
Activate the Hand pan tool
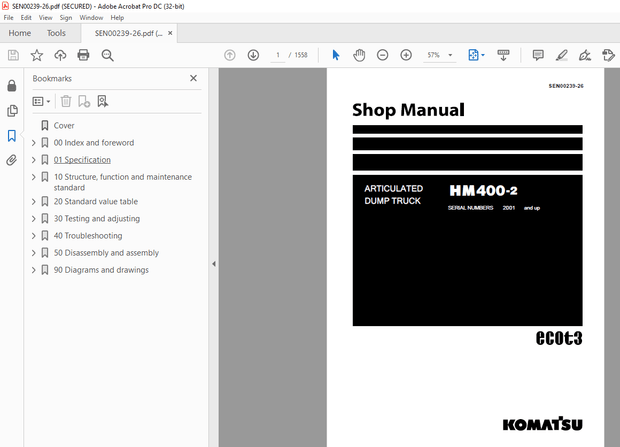tap(359, 55)
